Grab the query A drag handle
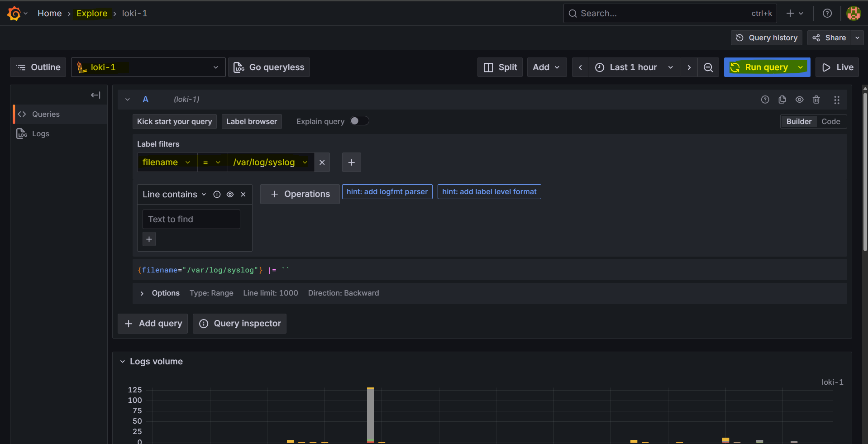868x444 pixels. click(837, 100)
